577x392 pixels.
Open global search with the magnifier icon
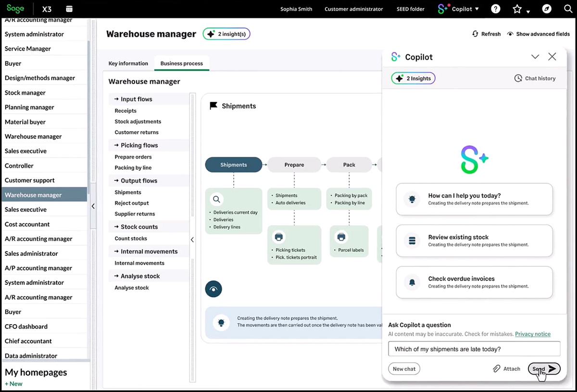pos(567,9)
